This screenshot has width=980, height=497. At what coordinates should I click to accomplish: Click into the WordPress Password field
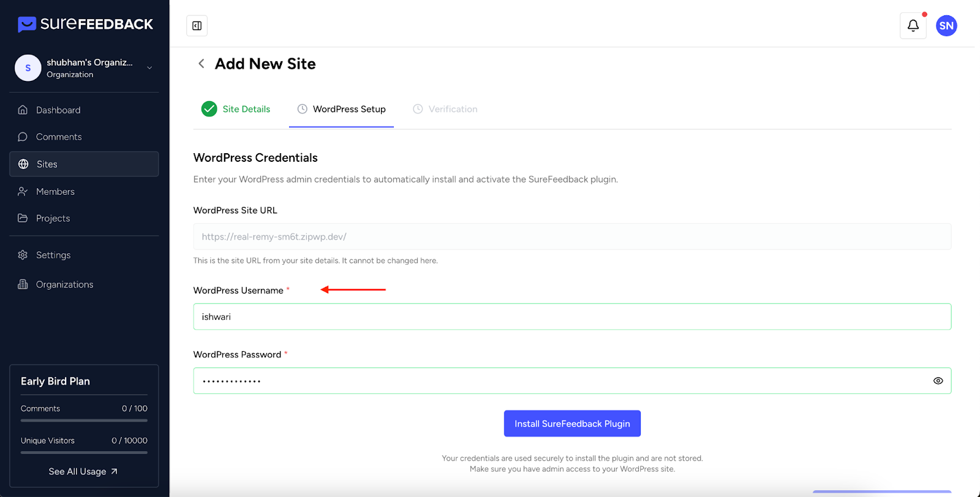(x=560, y=381)
